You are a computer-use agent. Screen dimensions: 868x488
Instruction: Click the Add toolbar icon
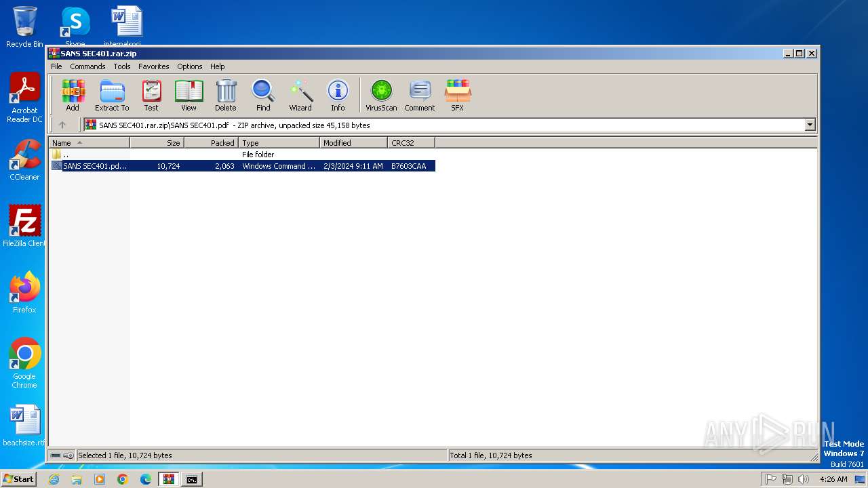[x=73, y=95]
